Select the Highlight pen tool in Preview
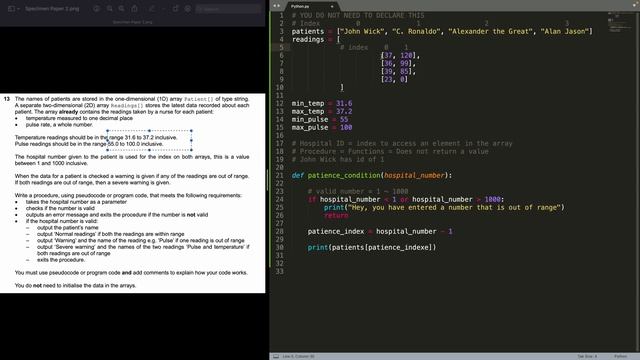This screenshot has width=640, height=360. click(x=152, y=9)
